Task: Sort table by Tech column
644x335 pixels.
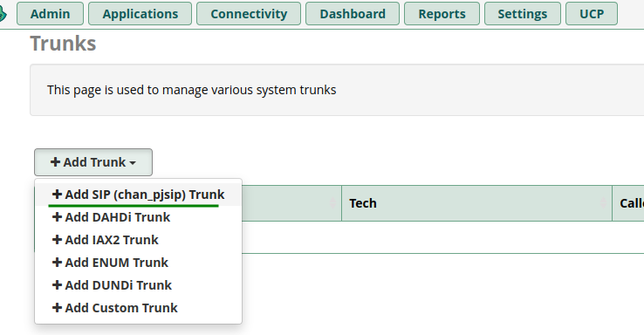Action: coord(476,203)
